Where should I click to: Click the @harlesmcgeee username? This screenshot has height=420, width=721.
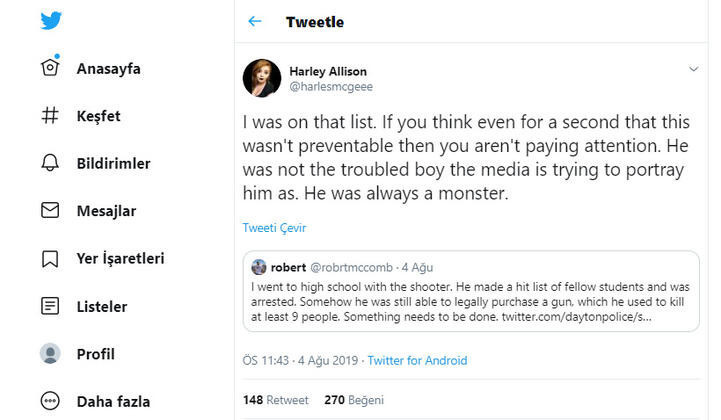pos(330,88)
